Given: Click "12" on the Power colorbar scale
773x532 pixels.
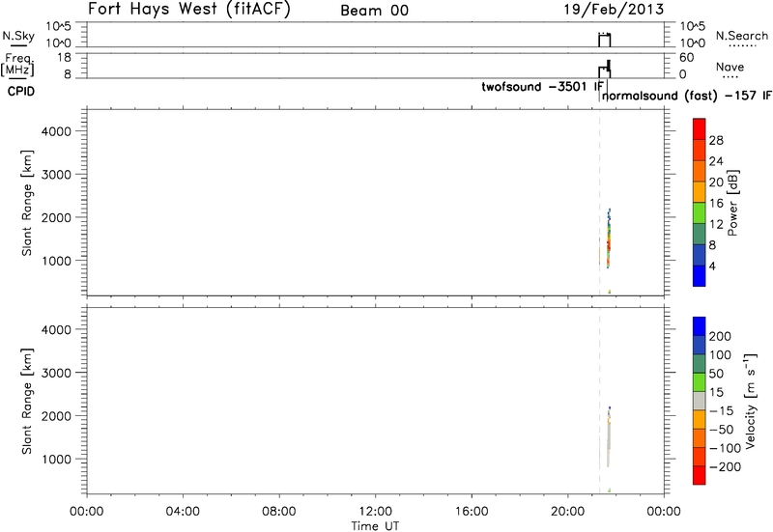Looking at the screenshot, I should [x=716, y=224].
